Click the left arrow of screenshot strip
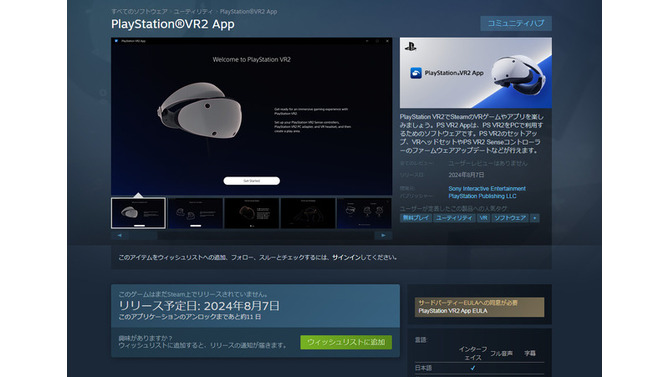Screen dimensions: 670x377 coord(120,236)
